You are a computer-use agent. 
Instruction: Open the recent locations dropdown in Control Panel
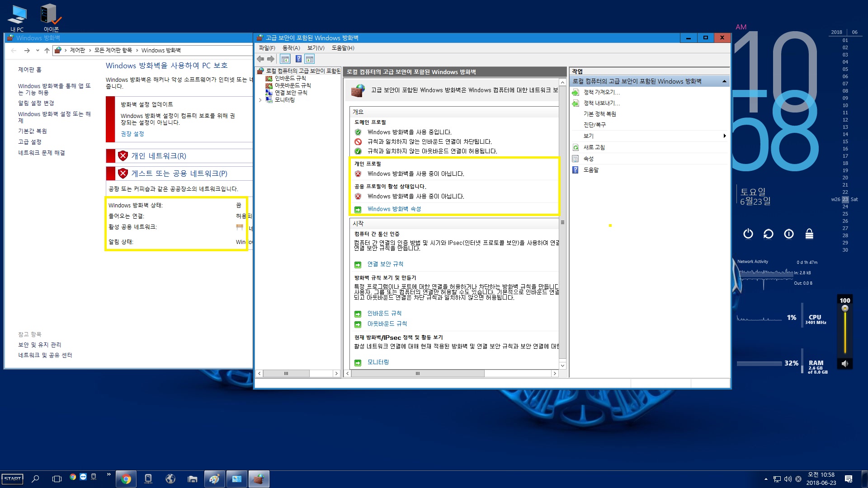38,50
